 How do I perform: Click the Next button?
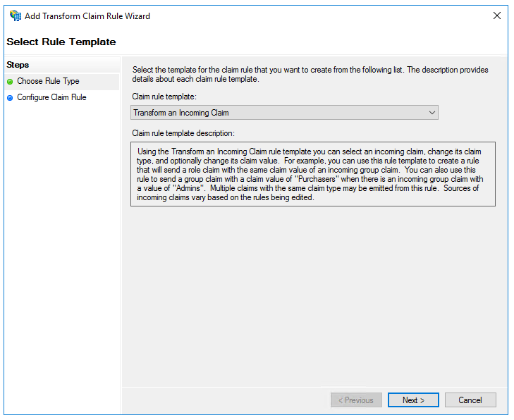click(413, 400)
